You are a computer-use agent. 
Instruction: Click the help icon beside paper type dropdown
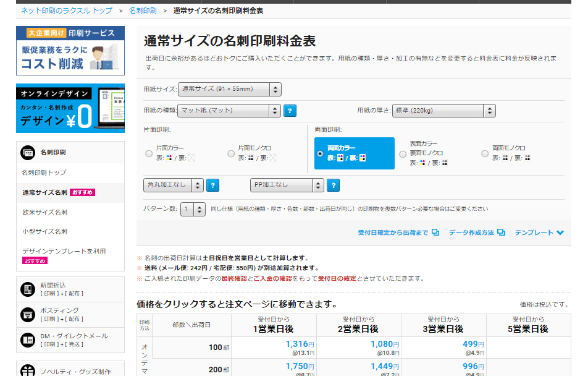click(x=290, y=111)
